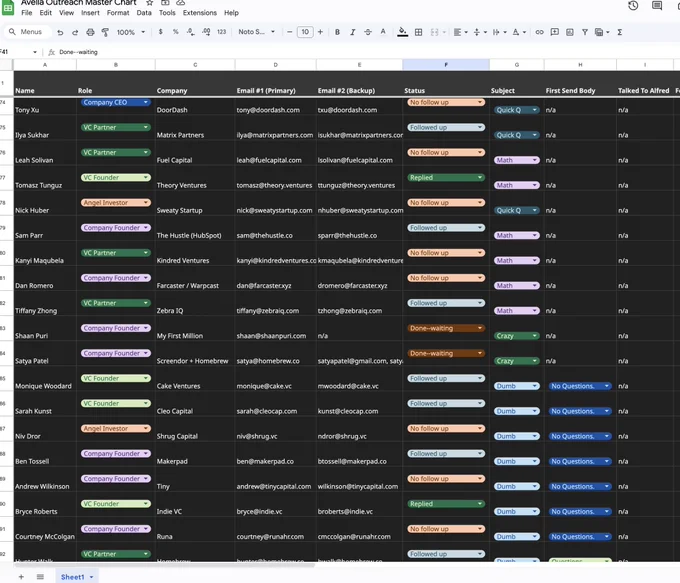Open the View menu
680x583 pixels.
click(x=66, y=13)
